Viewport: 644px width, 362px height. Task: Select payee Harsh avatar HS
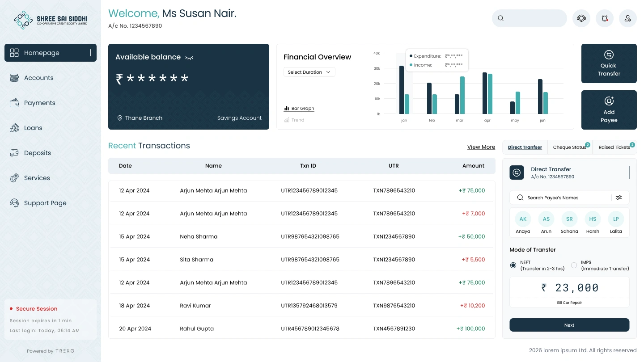click(x=593, y=219)
